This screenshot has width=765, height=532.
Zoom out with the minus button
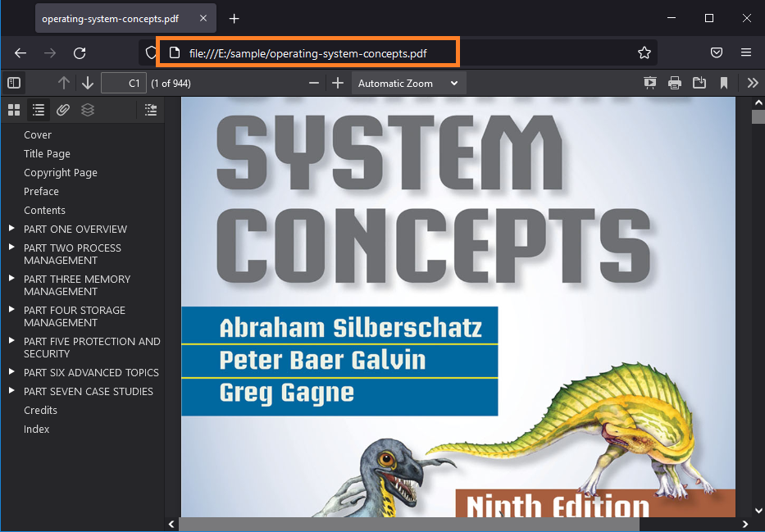(314, 83)
